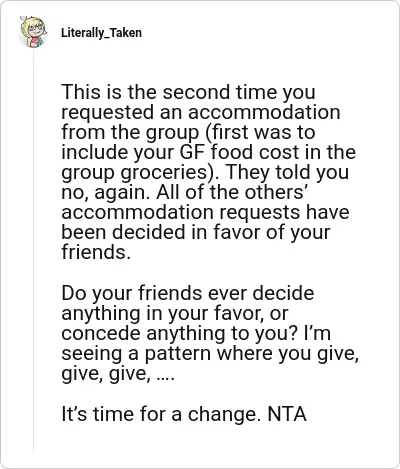Click the trailing "give, give, …." line
400x469 pixels.
[x=118, y=374]
